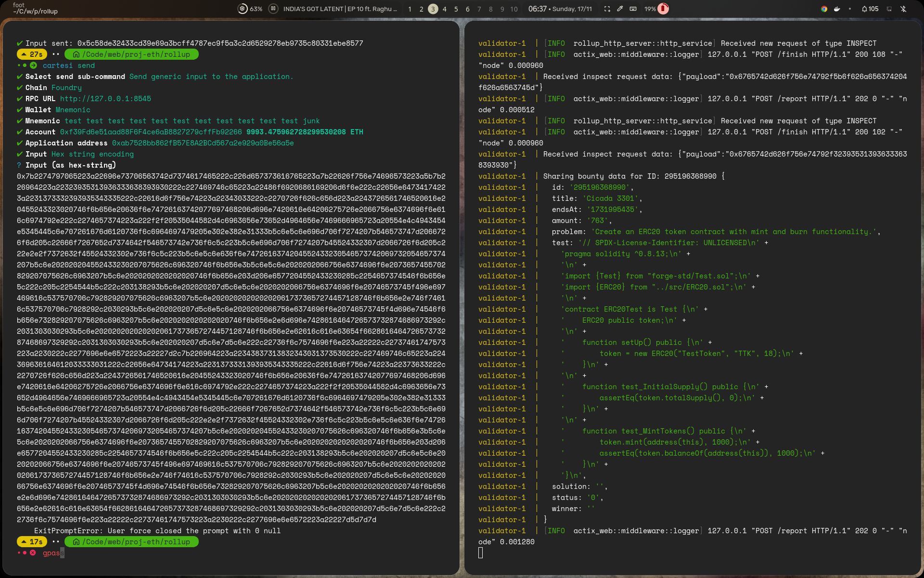This screenshot has width=924, height=578.
Task: Pause the media with the bar's pause button
Action: click(x=273, y=9)
